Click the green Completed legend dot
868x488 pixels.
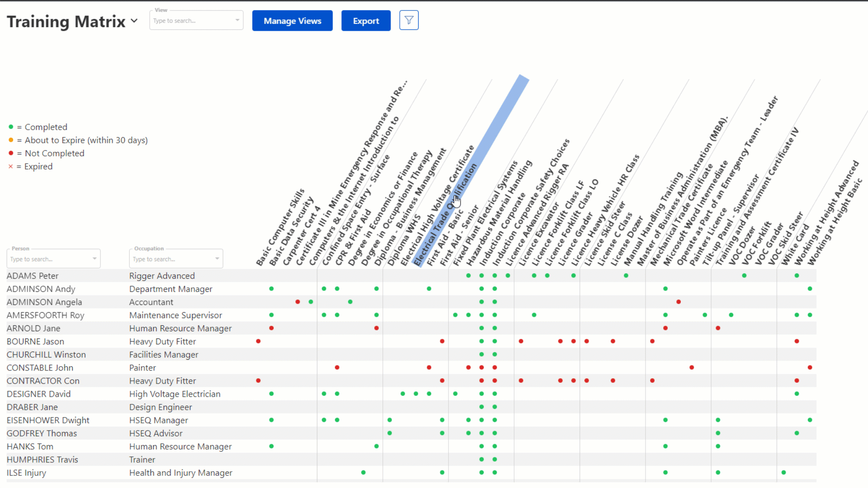[x=10, y=127]
